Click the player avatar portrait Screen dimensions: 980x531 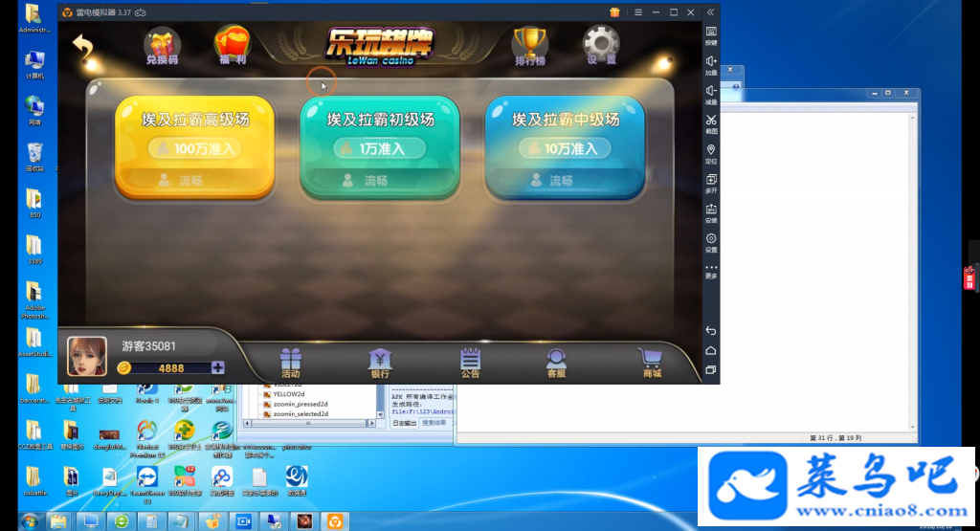[x=87, y=356]
